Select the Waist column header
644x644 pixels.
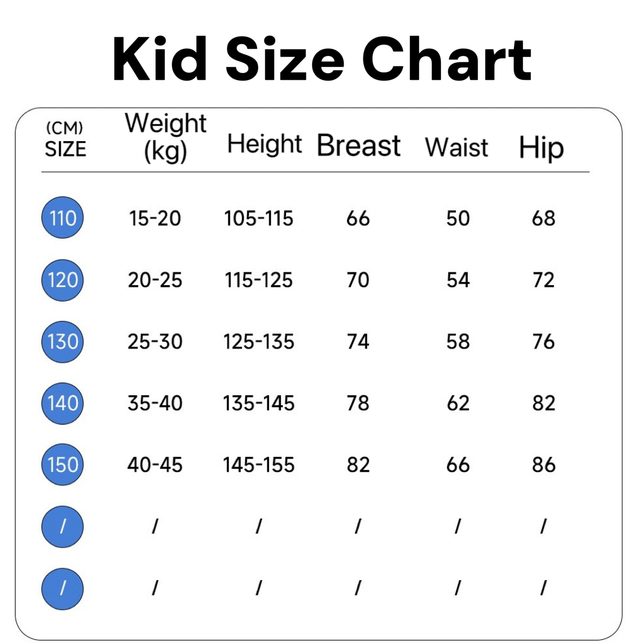(457, 147)
